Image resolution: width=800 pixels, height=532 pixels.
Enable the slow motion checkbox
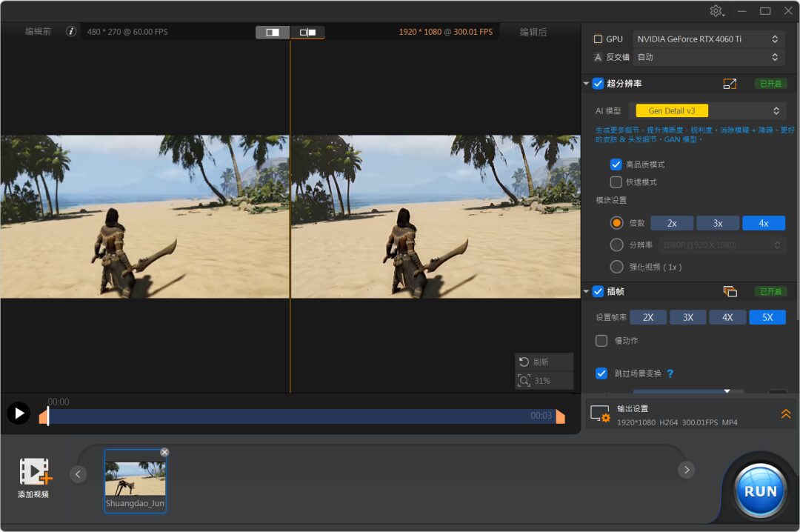(601, 341)
